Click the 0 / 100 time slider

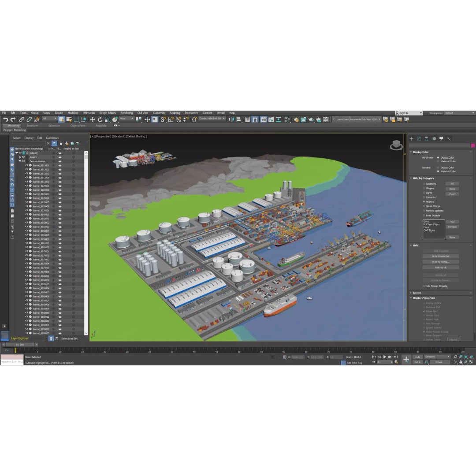coord(20,345)
